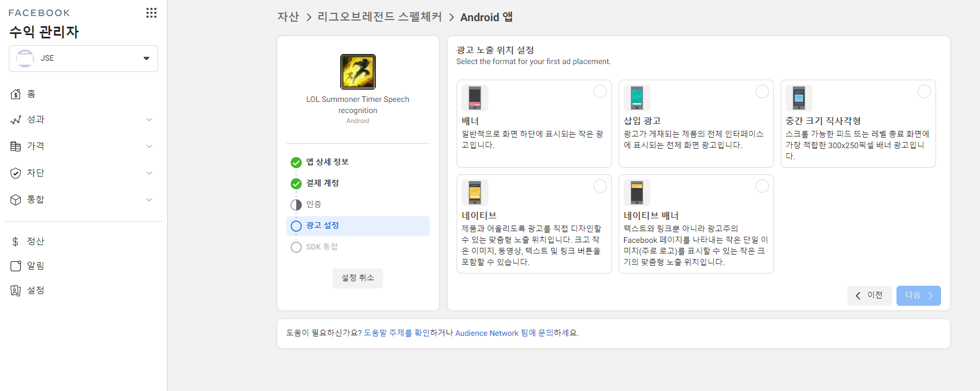980x391 pixels.
Task: Open the Facebook apps grid menu
Action: click(x=151, y=13)
